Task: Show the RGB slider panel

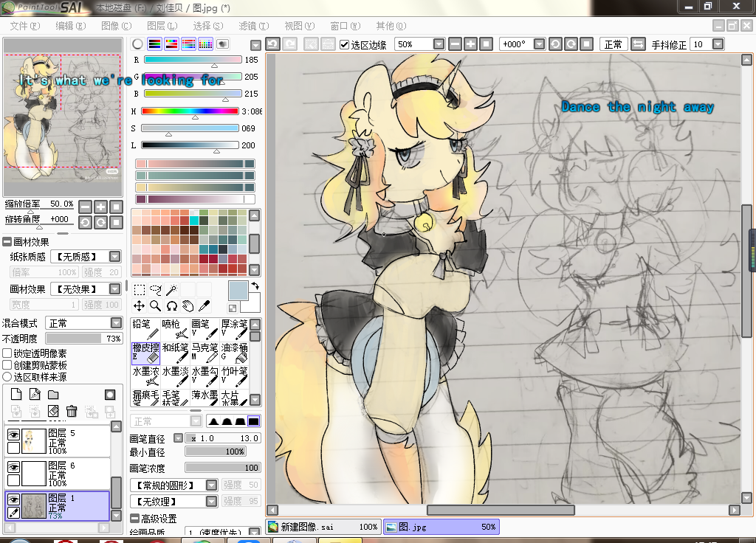Action: (x=155, y=44)
